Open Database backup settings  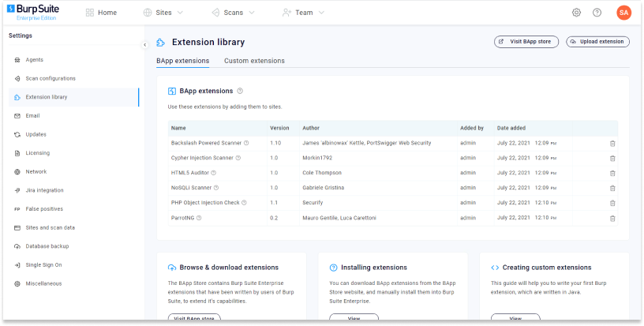click(74, 246)
